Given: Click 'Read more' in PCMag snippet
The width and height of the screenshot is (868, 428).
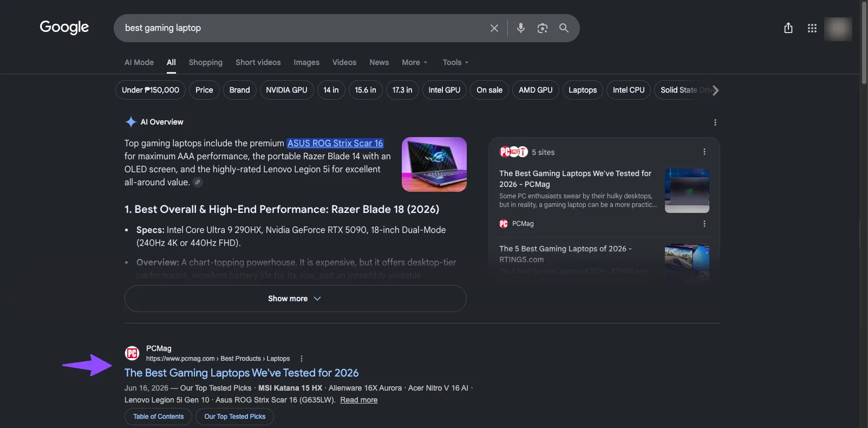Looking at the screenshot, I should pos(358,400).
